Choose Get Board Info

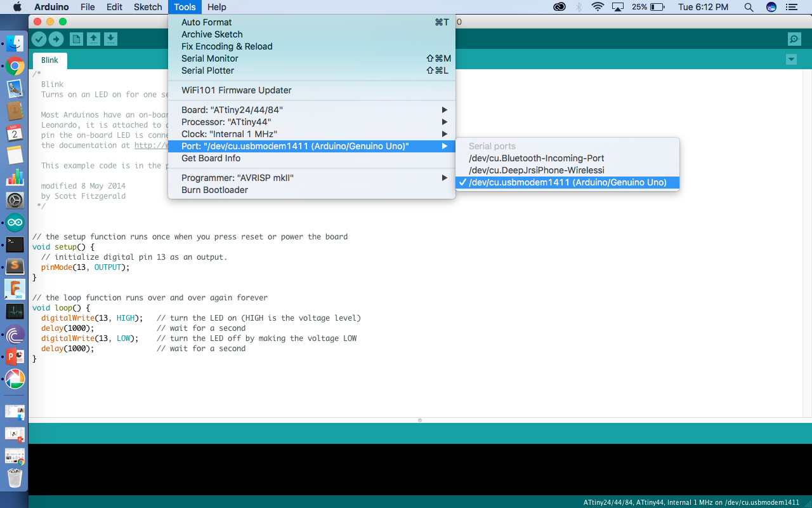tap(311, 158)
